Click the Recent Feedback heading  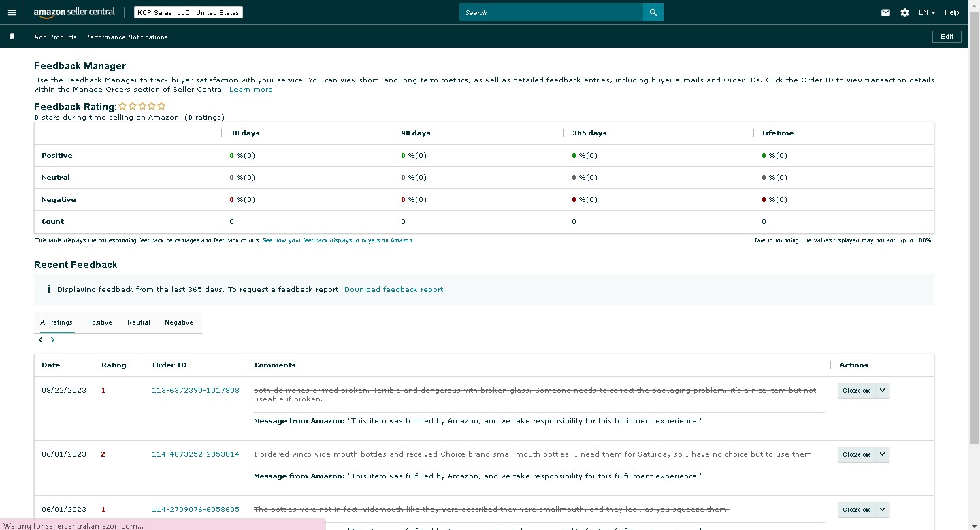pos(76,265)
